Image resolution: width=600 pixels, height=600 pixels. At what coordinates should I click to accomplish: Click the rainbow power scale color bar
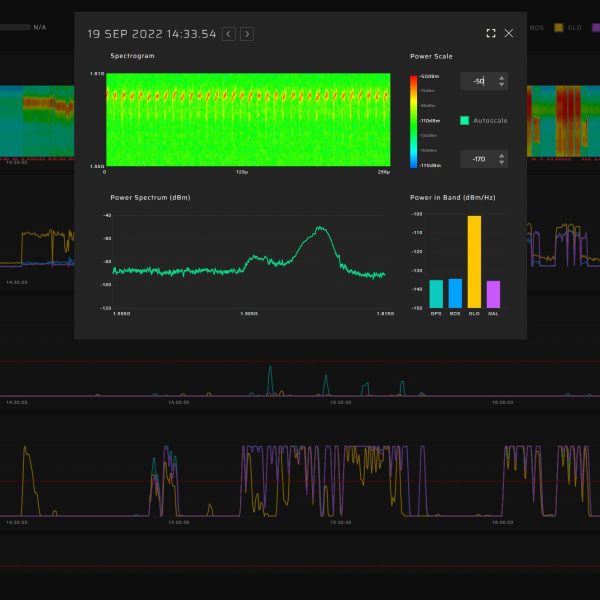pos(413,122)
